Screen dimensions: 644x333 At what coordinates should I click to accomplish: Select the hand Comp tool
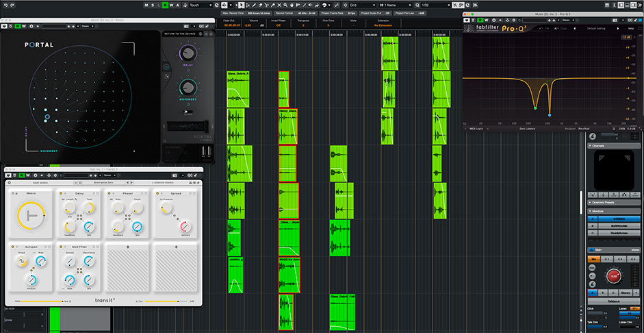tap(292, 5)
